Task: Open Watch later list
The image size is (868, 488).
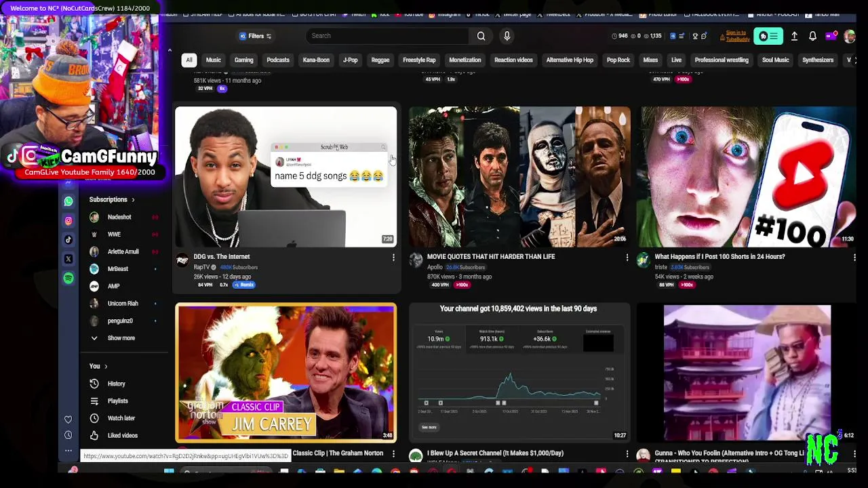Action: (x=121, y=418)
